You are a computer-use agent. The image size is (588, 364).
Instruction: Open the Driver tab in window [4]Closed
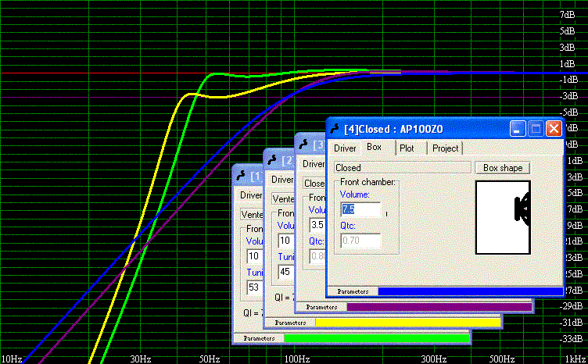tap(345, 148)
